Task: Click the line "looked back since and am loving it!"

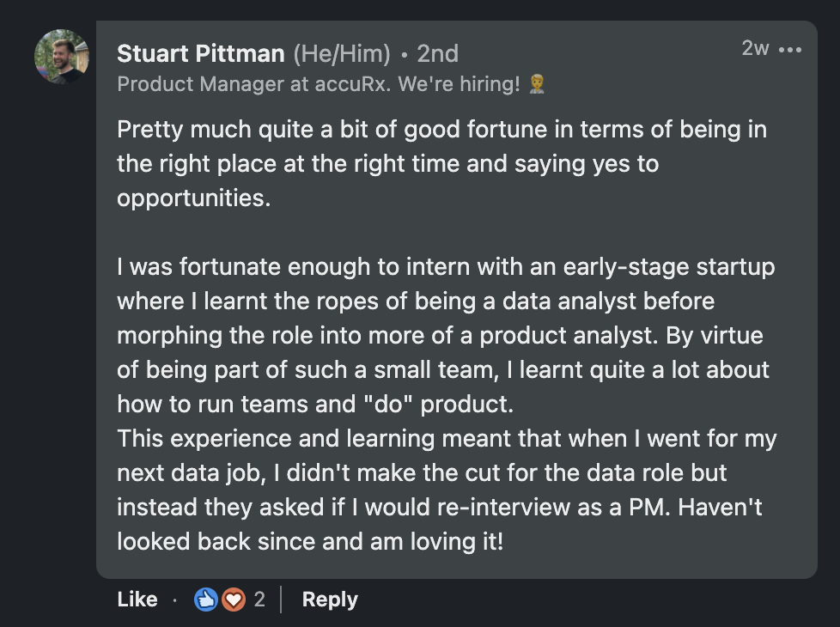Action: [x=309, y=541]
